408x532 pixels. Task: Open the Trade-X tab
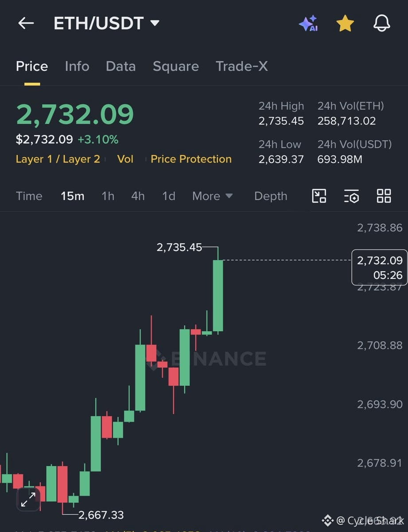(x=241, y=66)
